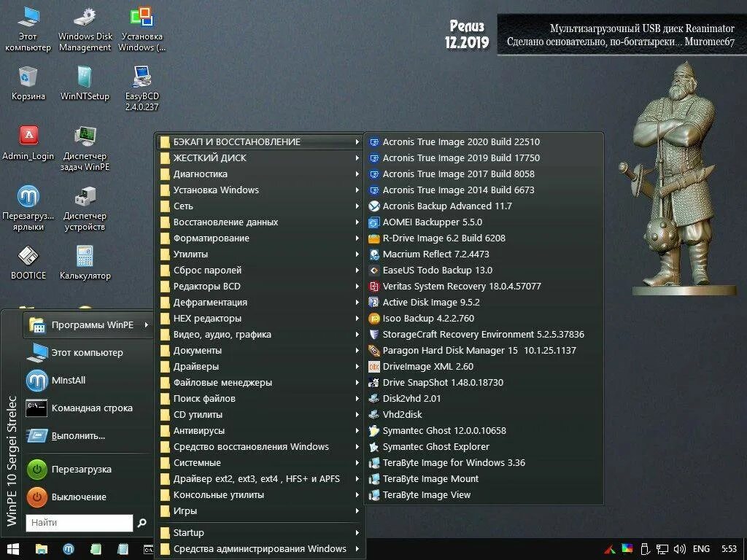The image size is (747, 560).
Task: Launch Macrium Reflect 7.2.4473
Action: [x=484, y=254]
